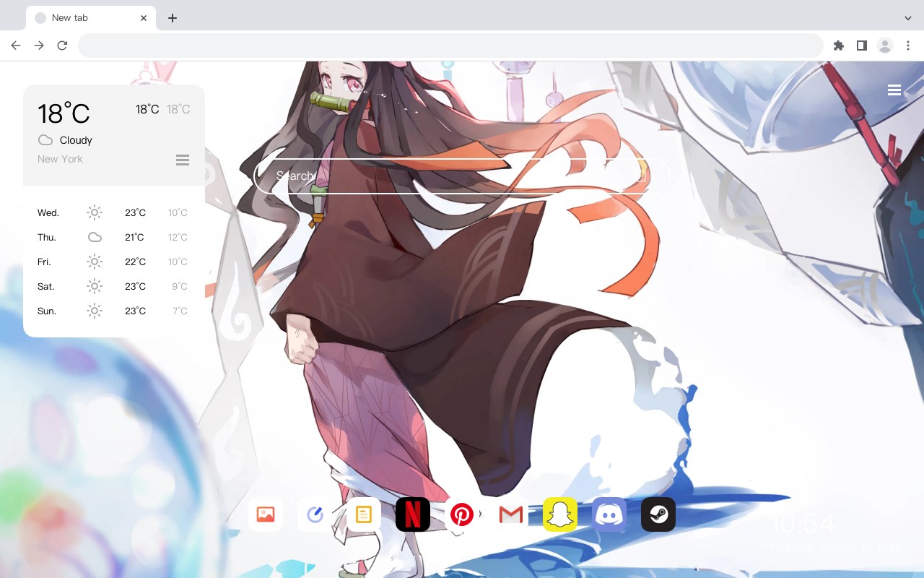Image resolution: width=924 pixels, height=578 pixels.
Task: Click the 7°C low for Sunday
Action: (180, 311)
